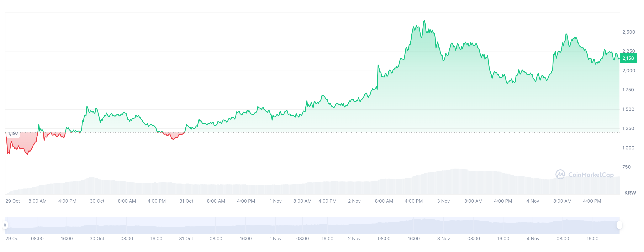Click the green 2,158 current price tag

pos(628,58)
